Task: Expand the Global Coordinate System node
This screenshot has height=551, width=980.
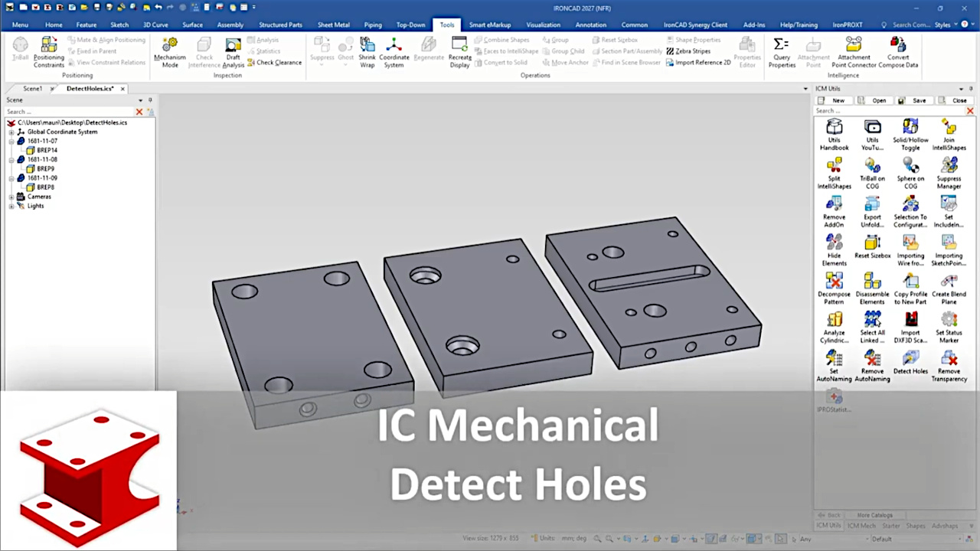Action: (x=11, y=132)
